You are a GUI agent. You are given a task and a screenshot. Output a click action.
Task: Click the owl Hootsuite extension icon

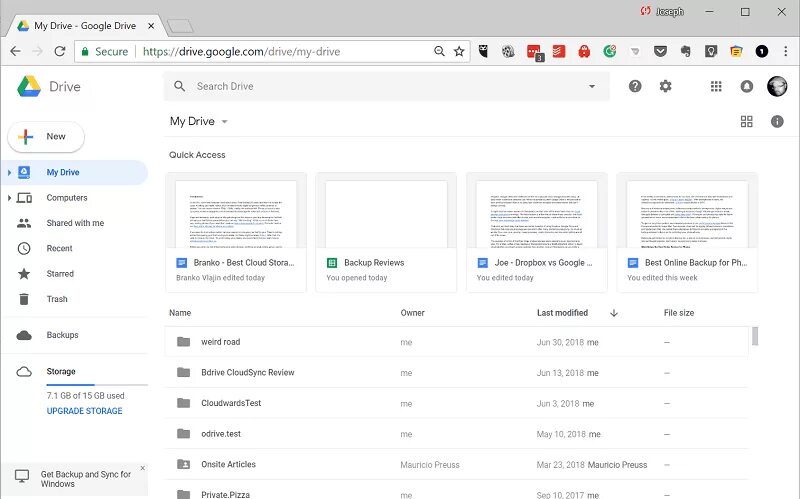click(x=483, y=52)
